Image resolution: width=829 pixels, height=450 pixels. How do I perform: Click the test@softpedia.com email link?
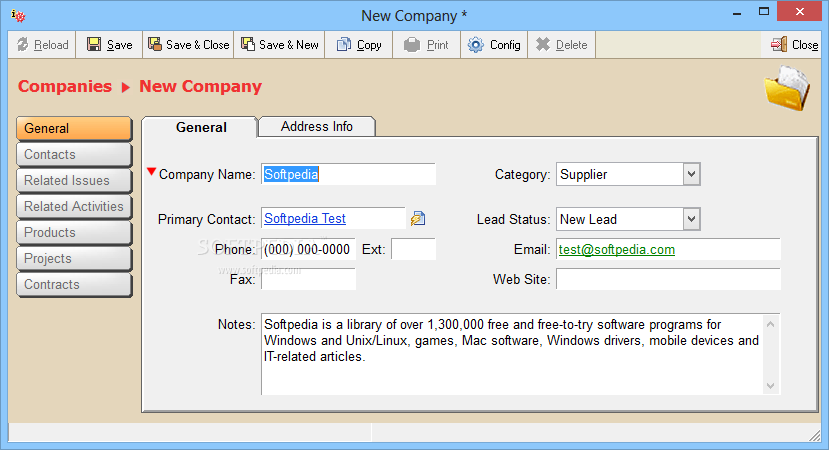[x=616, y=250]
